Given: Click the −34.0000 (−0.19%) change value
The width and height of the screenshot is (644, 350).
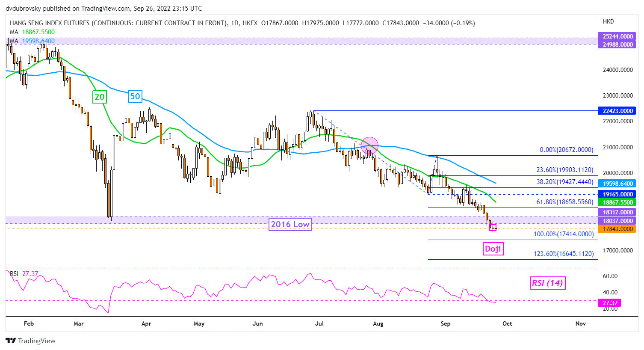Looking at the screenshot, I should coord(449,23).
